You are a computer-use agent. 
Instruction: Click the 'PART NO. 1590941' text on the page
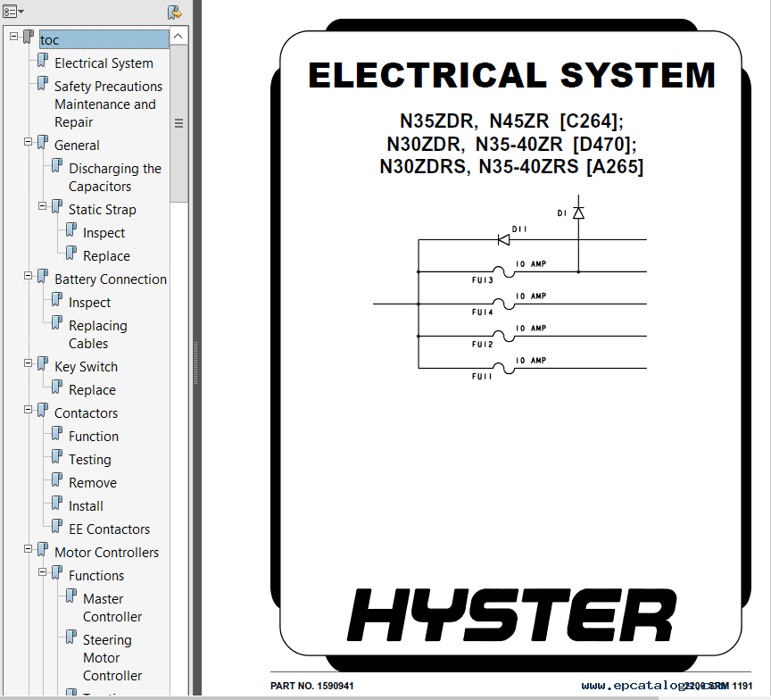[311, 686]
